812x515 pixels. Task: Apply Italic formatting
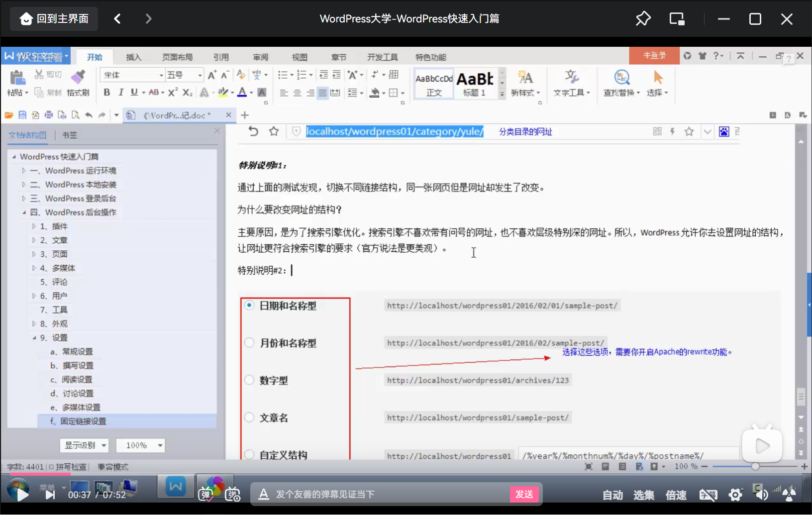point(120,93)
